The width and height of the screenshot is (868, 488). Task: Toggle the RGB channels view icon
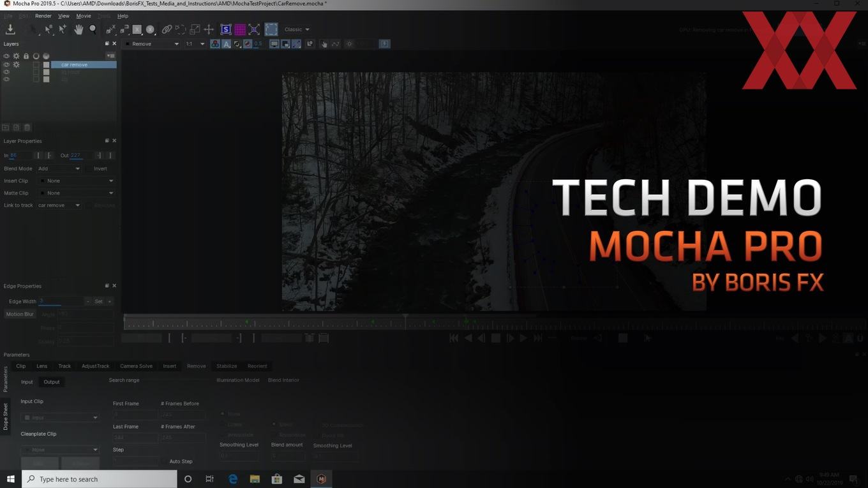point(215,44)
